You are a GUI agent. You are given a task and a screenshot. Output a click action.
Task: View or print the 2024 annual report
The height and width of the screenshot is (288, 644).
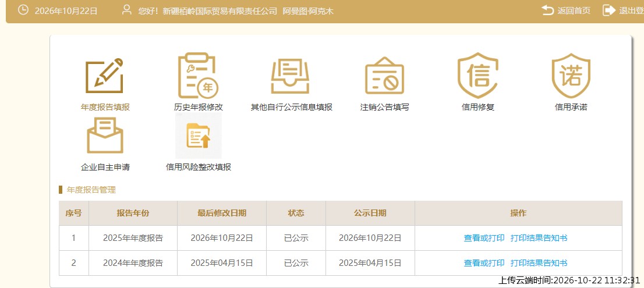tap(484, 263)
